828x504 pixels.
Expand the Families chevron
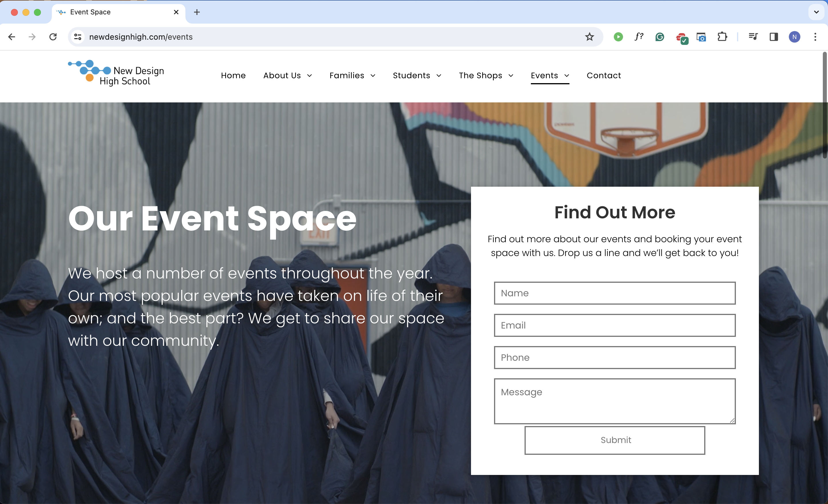click(373, 76)
